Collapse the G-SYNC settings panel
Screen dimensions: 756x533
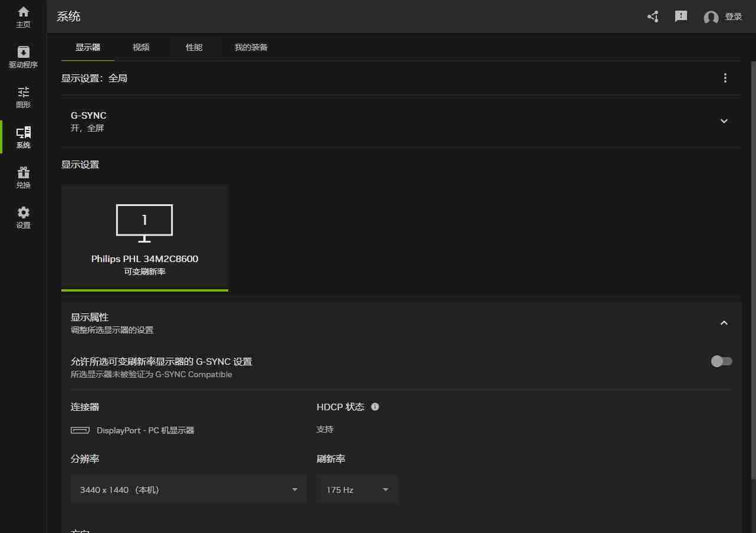click(x=724, y=120)
